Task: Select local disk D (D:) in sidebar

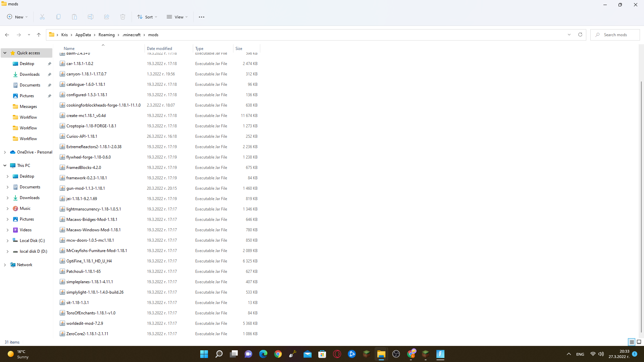Action: click(x=33, y=251)
